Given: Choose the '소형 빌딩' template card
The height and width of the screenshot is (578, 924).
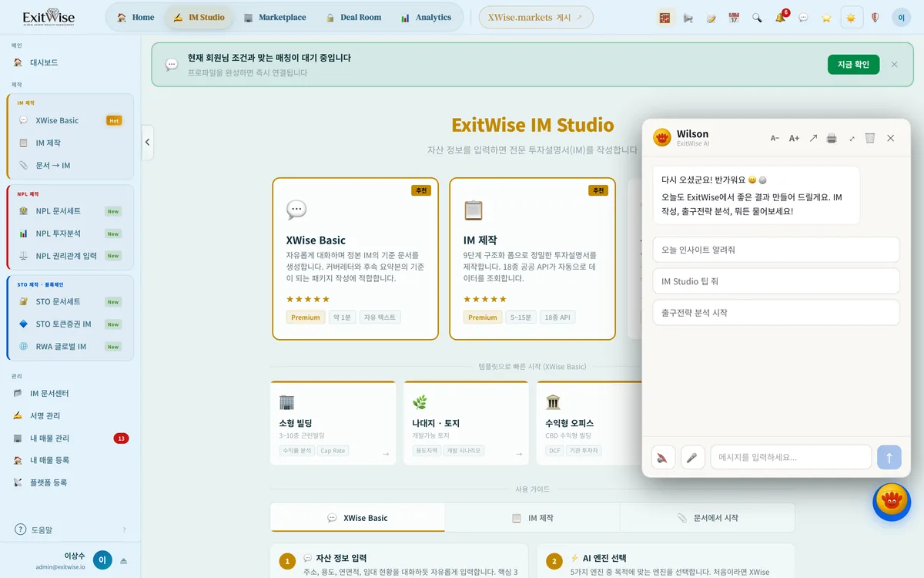Looking at the screenshot, I should (x=333, y=423).
